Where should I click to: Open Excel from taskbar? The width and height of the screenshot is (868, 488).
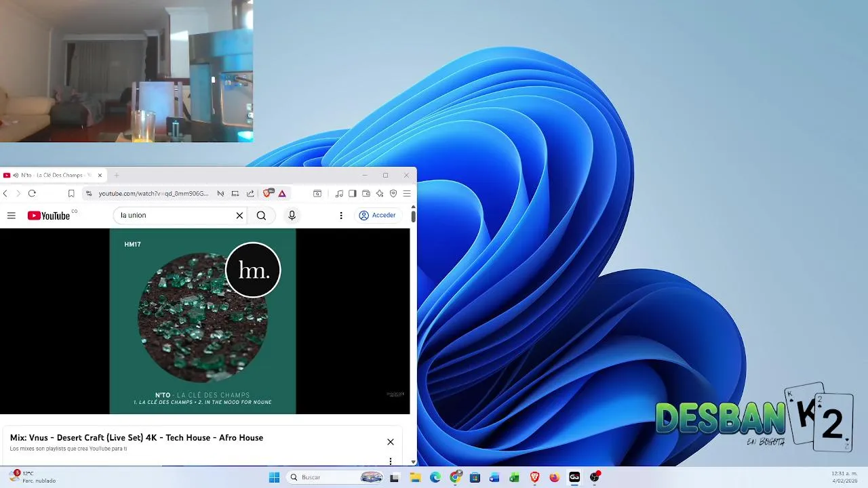click(x=514, y=477)
